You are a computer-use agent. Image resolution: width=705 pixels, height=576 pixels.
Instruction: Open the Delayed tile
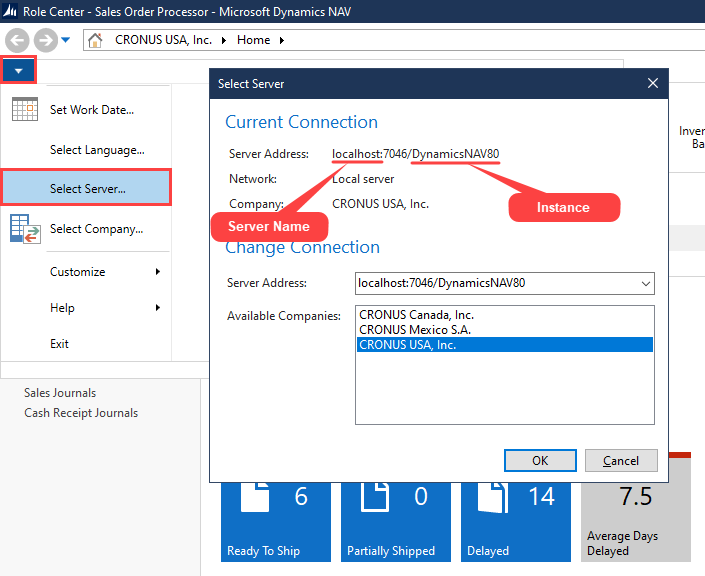point(516,522)
